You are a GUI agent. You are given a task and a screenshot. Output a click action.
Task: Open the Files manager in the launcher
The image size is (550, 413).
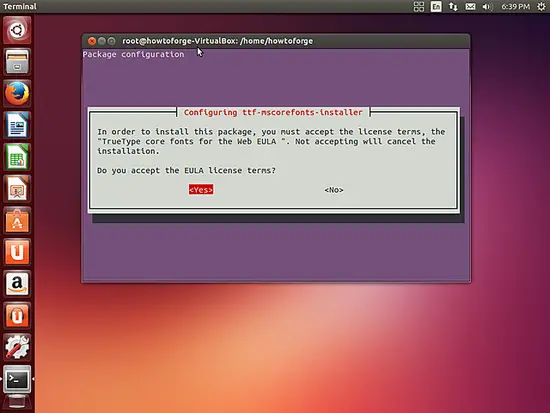point(17,61)
